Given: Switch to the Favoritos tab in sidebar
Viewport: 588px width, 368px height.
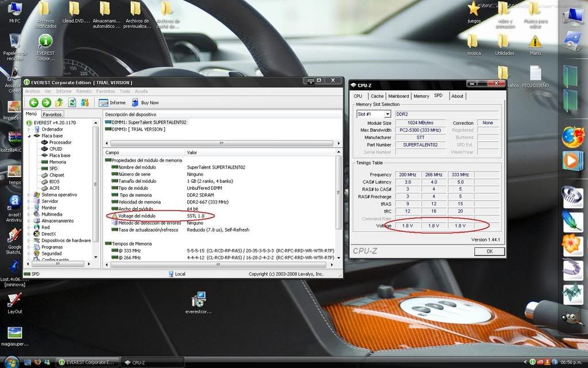Looking at the screenshot, I should pos(52,114).
